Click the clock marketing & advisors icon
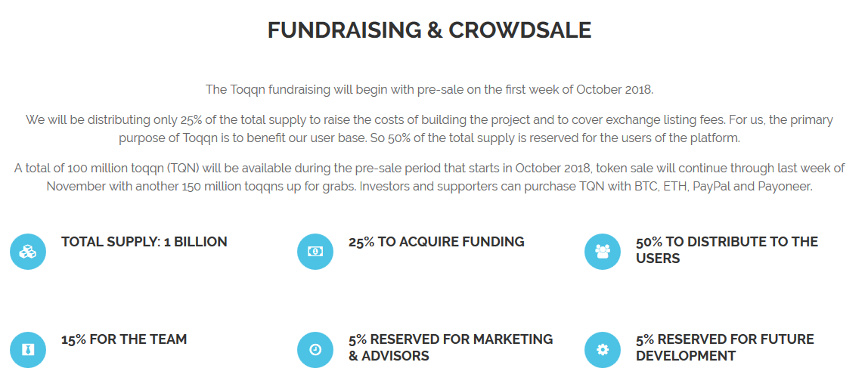This screenshot has height=390, width=868. pos(315,350)
